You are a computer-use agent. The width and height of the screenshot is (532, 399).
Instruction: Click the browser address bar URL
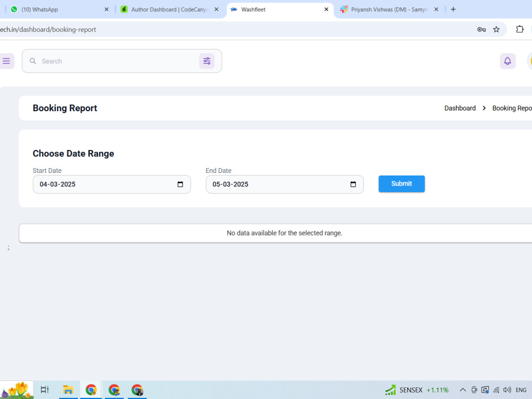[48, 29]
